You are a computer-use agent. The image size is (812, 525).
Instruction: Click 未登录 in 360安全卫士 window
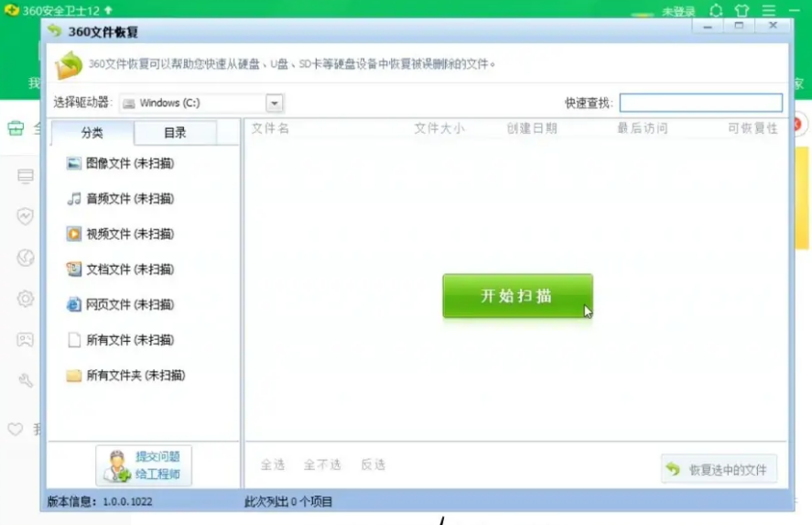pos(679,11)
